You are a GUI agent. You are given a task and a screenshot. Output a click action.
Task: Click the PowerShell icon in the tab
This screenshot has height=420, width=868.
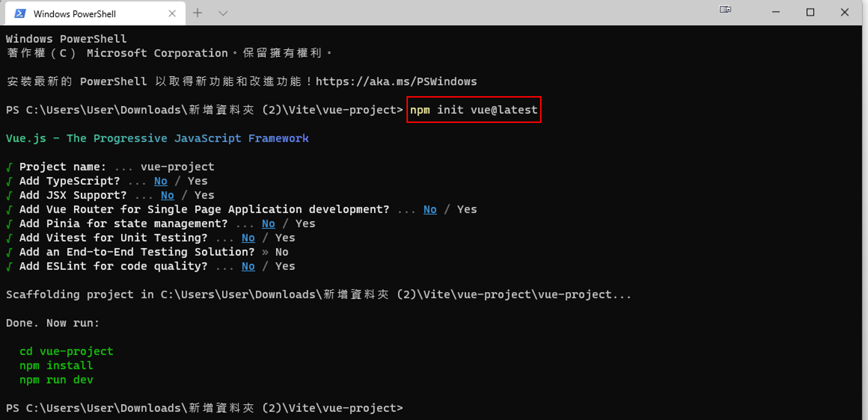(20, 13)
